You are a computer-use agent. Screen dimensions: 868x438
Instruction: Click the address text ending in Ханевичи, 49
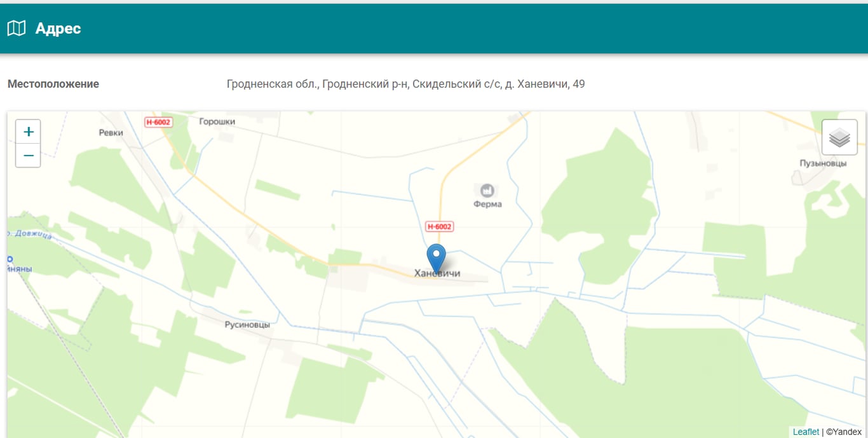[x=405, y=84]
